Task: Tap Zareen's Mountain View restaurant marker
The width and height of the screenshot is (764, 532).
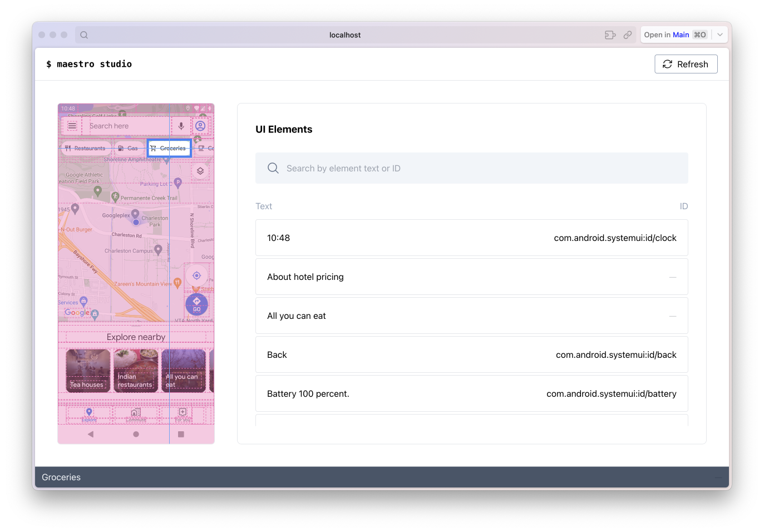Action: [178, 283]
